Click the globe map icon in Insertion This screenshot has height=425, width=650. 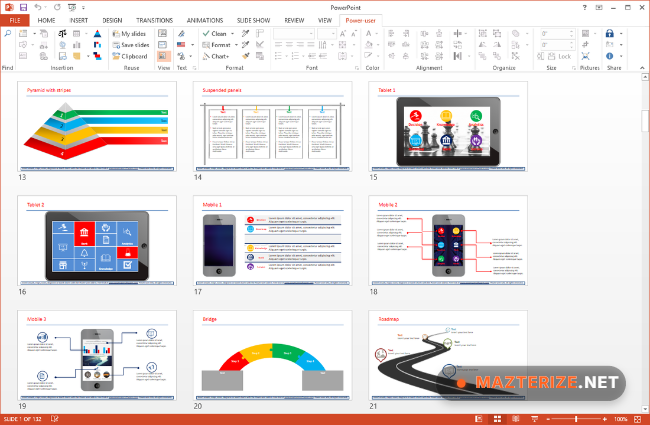pos(63,45)
